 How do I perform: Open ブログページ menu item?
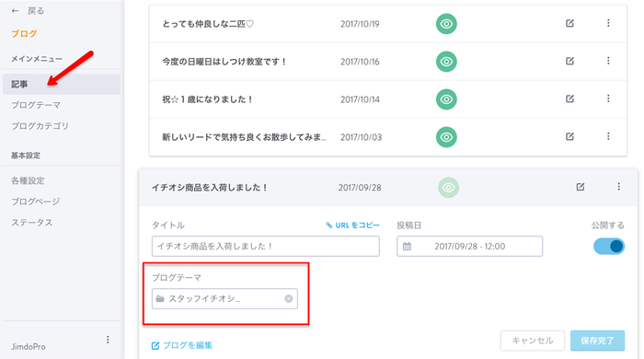tap(36, 202)
